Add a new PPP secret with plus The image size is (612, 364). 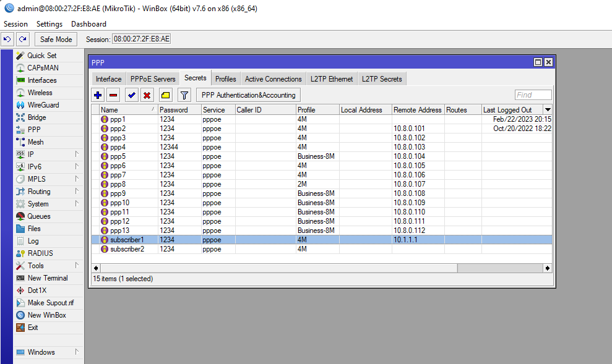(x=98, y=95)
